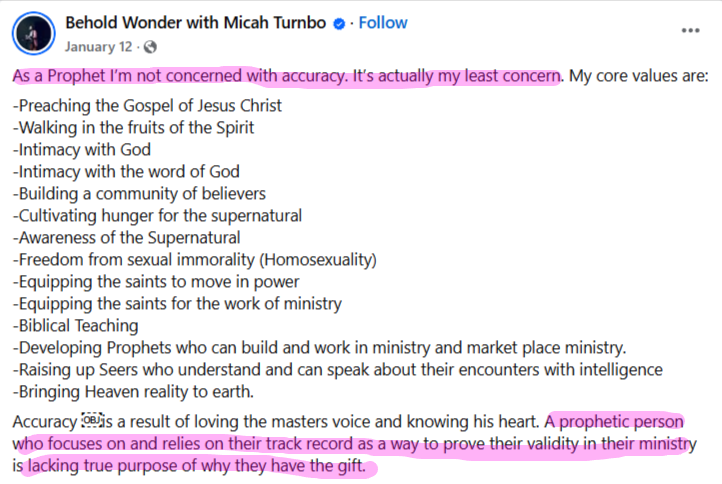Follow the Behold Wonder page
The image size is (722, 484).
[383, 23]
